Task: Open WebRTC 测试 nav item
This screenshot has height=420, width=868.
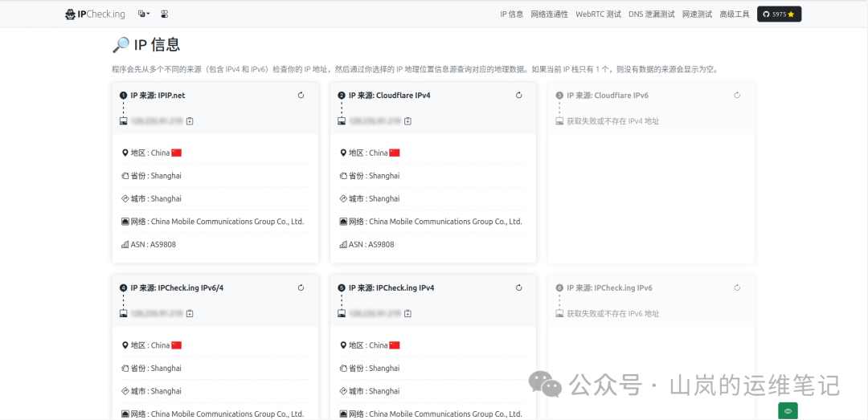Action: pos(599,14)
